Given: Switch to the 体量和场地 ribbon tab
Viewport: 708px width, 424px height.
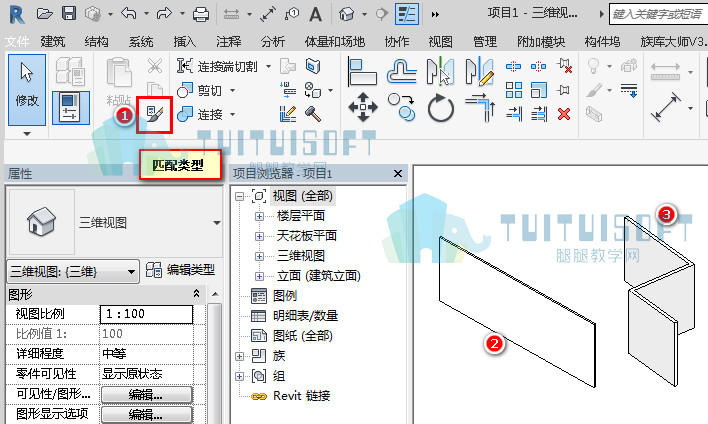Looking at the screenshot, I should (335, 42).
